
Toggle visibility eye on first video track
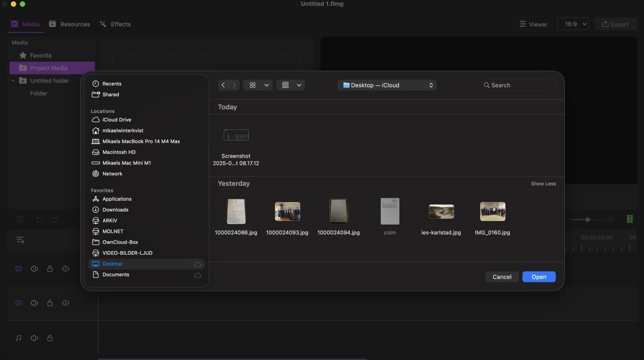tap(66, 269)
